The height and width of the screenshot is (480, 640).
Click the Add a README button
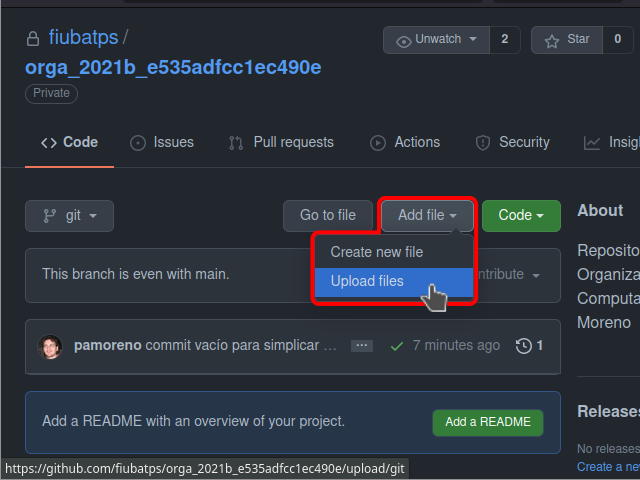[488, 422]
